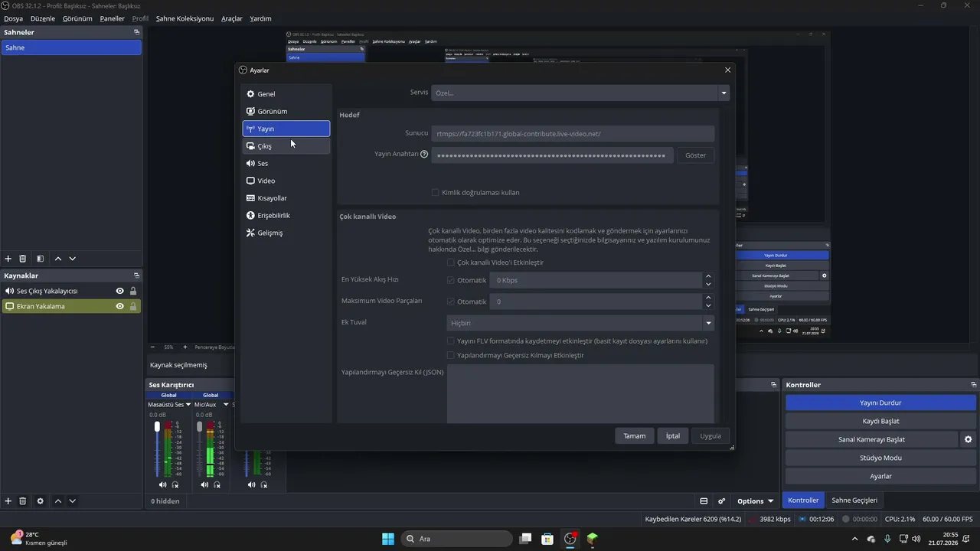Toggle Otomatik checkbox for En Yüksek Akış Hızı
This screenshot has height=551, width=980.
[x=450, y=280]
